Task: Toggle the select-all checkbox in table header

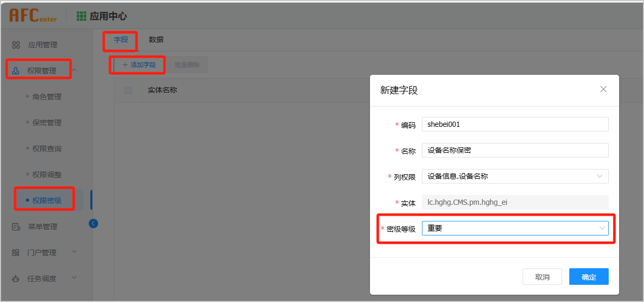Action: point(128,90)
